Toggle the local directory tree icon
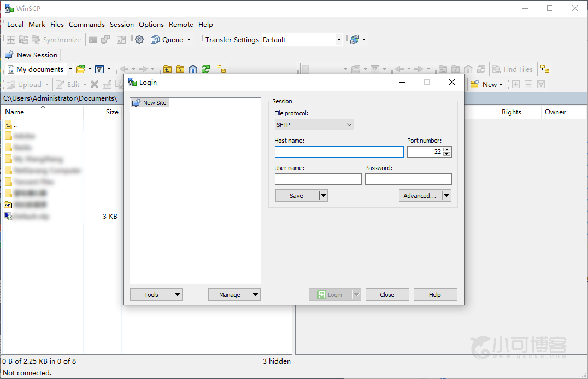588x379 pixels. (221, 69)
